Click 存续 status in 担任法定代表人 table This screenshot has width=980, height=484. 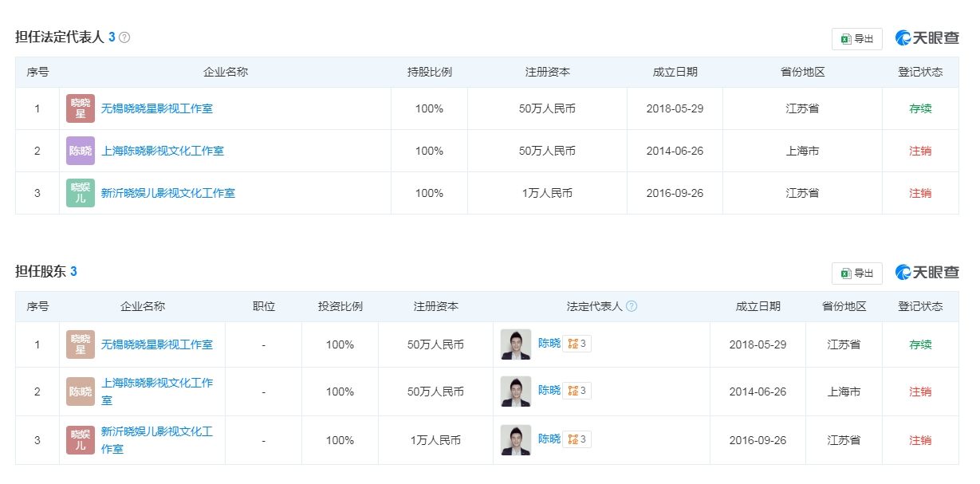tap(920, 108)
